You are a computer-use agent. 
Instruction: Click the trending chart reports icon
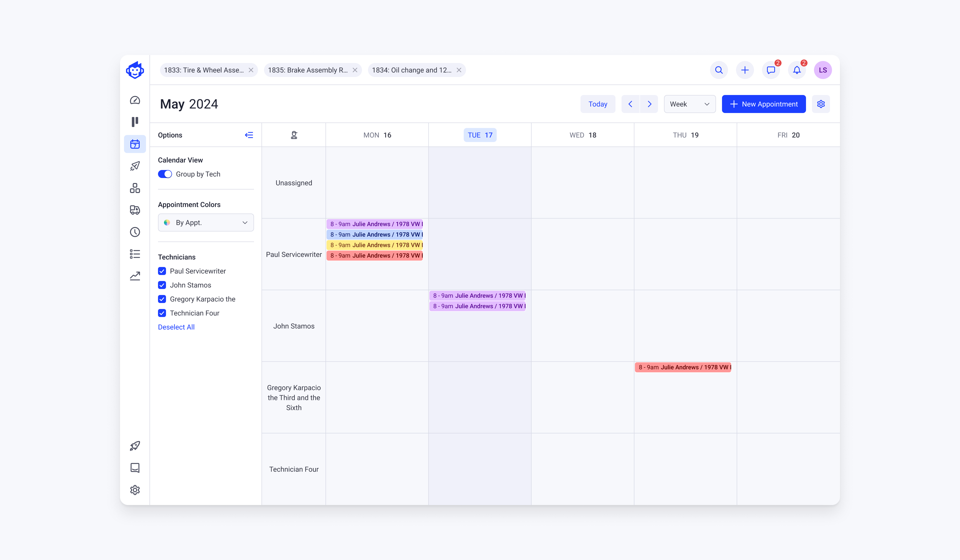(x=135, y=276)
